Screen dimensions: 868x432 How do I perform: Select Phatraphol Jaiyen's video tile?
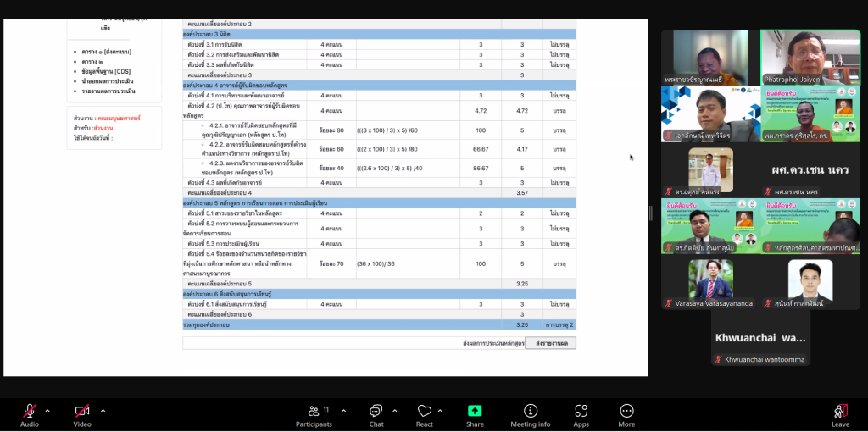(810, 57)
